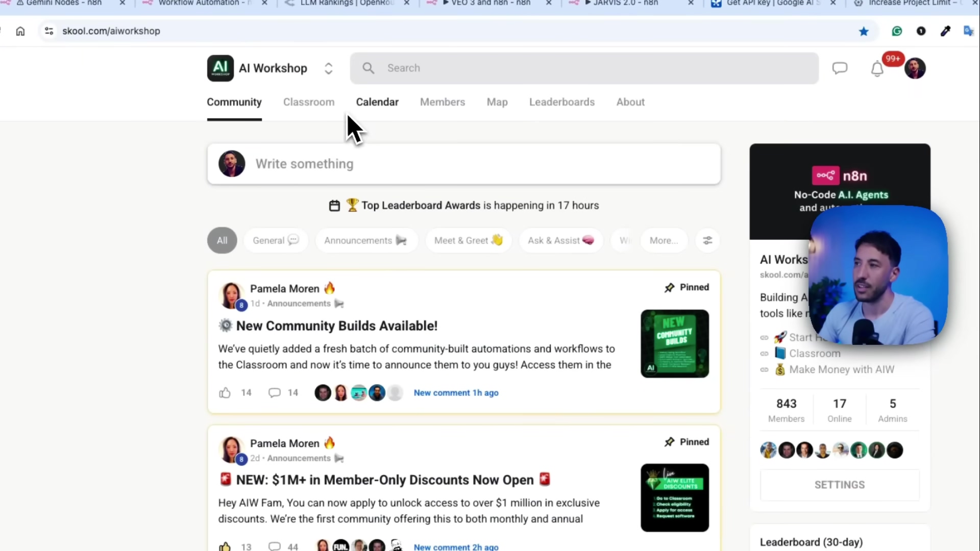Switch to the About tab

tap(630, 102)
